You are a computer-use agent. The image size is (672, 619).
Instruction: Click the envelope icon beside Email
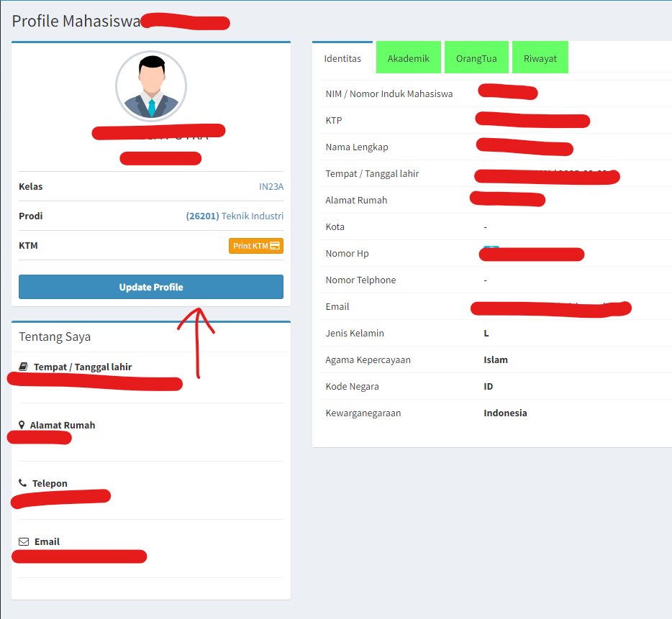tap(24, 541)
